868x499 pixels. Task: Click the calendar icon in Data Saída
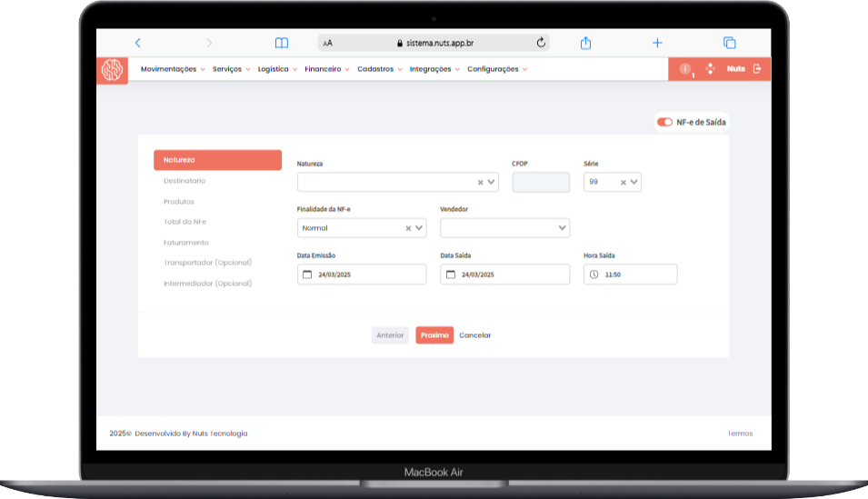click(x=450, y=274)
